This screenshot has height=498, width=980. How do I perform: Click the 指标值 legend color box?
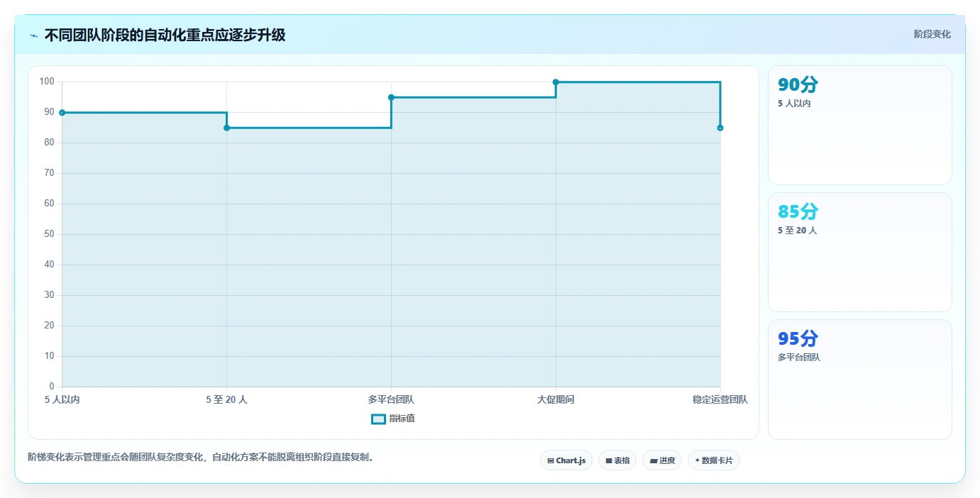(378, 419)
